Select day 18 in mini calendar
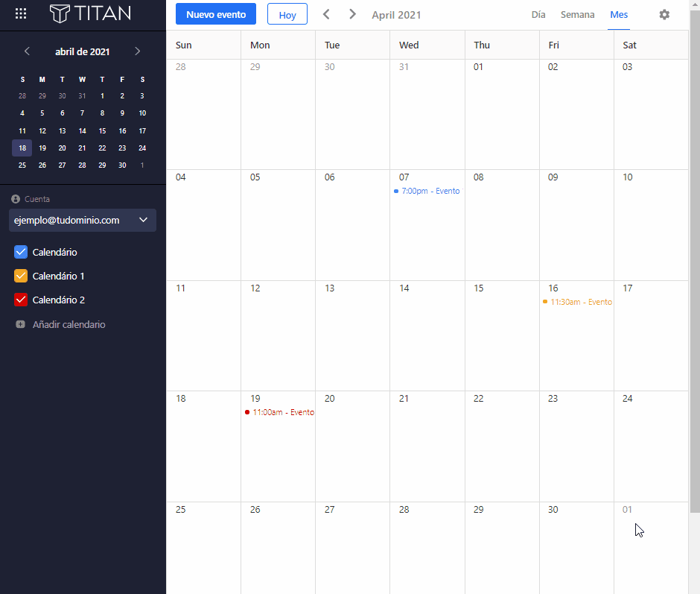This screenshot has height=594, width=700. [22, 148]
